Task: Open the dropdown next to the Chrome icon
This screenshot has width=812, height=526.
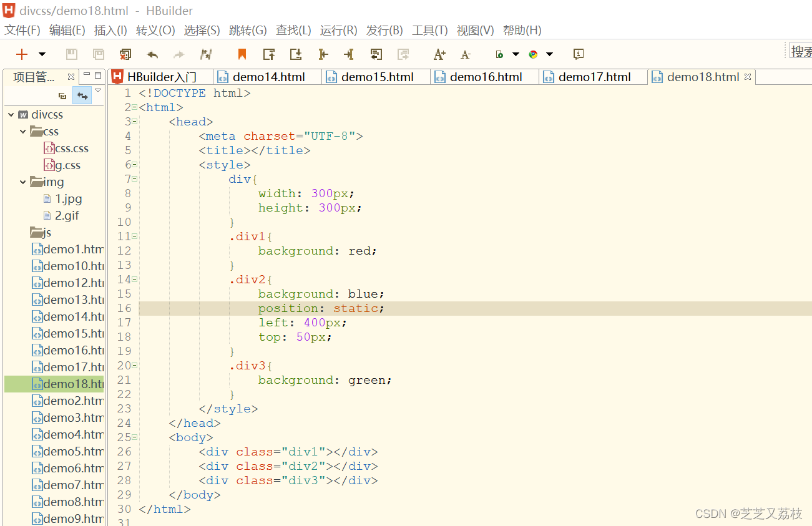Action: [549, 54]
